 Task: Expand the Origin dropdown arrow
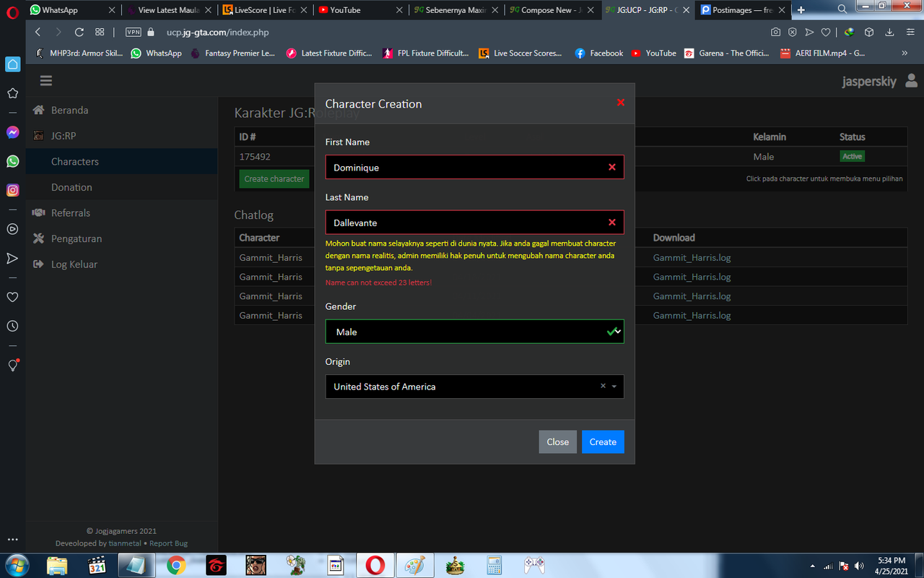[614, 387]
